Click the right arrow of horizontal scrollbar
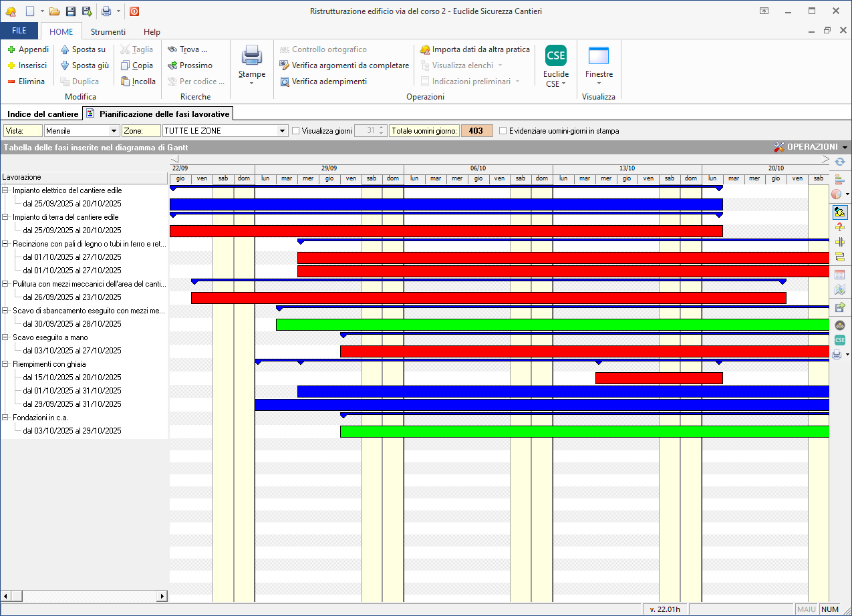852x616 pixels. coord(162,596)
